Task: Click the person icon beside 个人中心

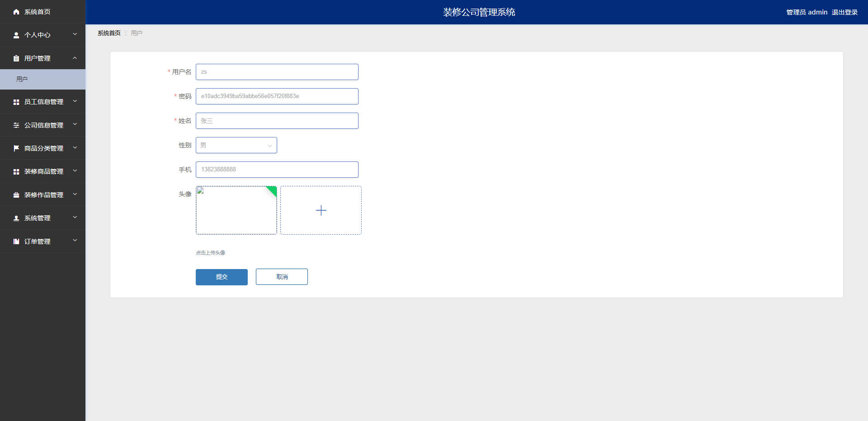Action: point(16,35)
